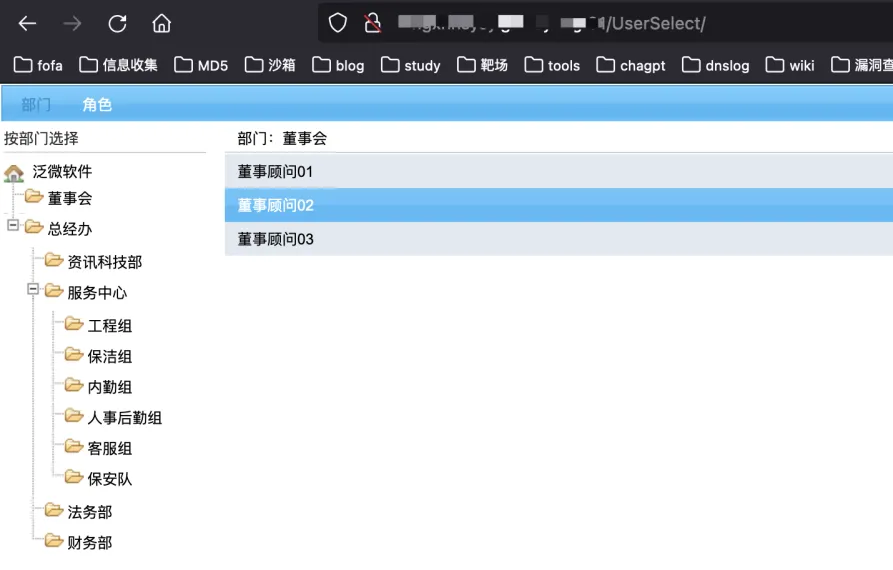Click the 工程组 folder icon
The image size is (893, 570).
pos(74,324)
